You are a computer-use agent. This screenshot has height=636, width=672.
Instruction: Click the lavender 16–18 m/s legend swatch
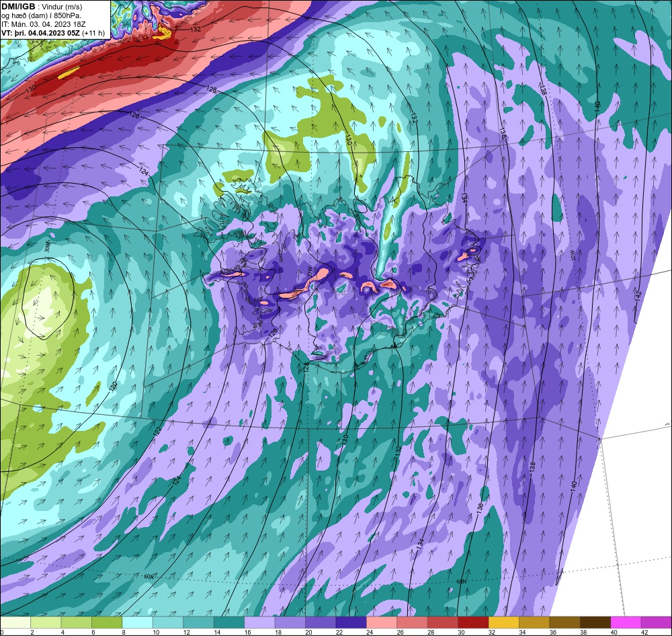coord(259,623)
